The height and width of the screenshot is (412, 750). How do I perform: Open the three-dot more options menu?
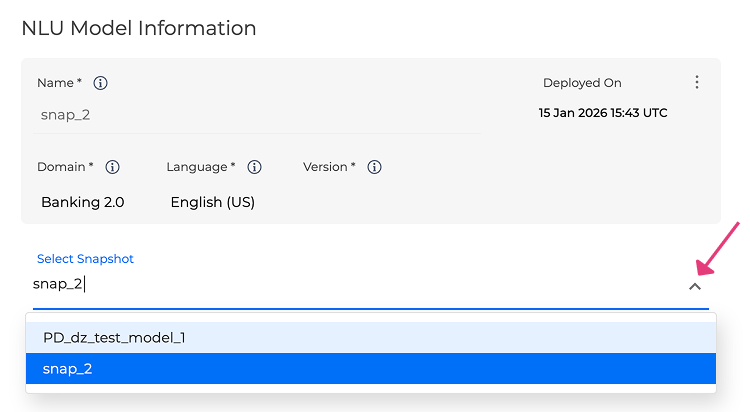click(697, 83)
